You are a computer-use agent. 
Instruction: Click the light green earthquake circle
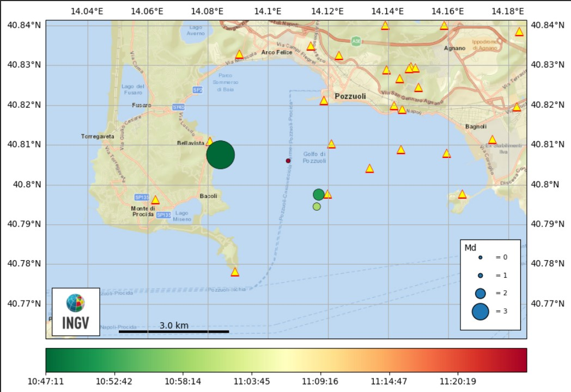point(317,206)
